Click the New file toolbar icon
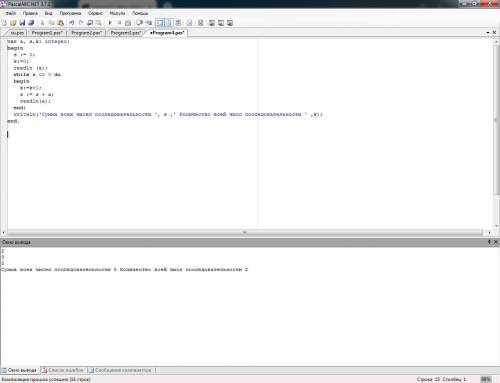Image resolution: width=500 pixels, height=383 pixels. point(4,23)
